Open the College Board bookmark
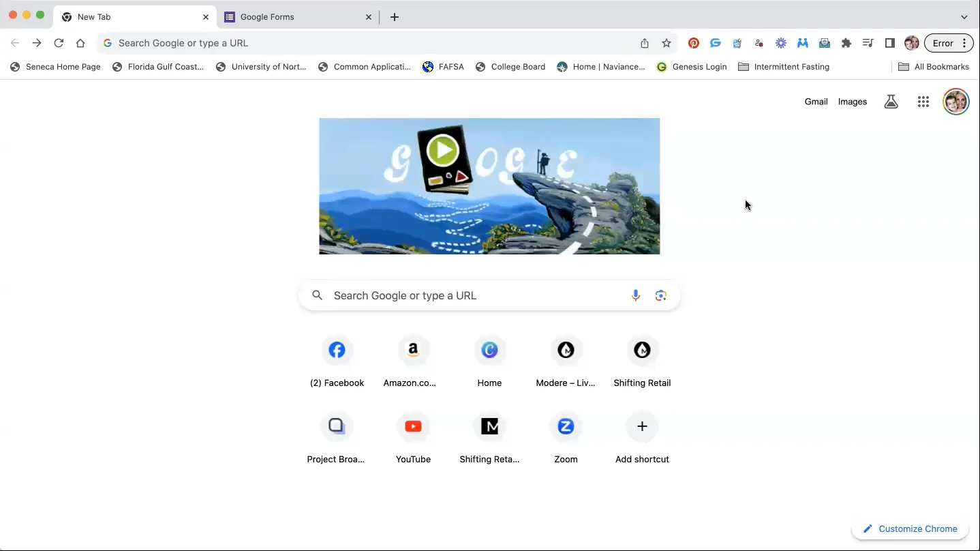This screenshot has width=980, height=551. coord(510,67)
